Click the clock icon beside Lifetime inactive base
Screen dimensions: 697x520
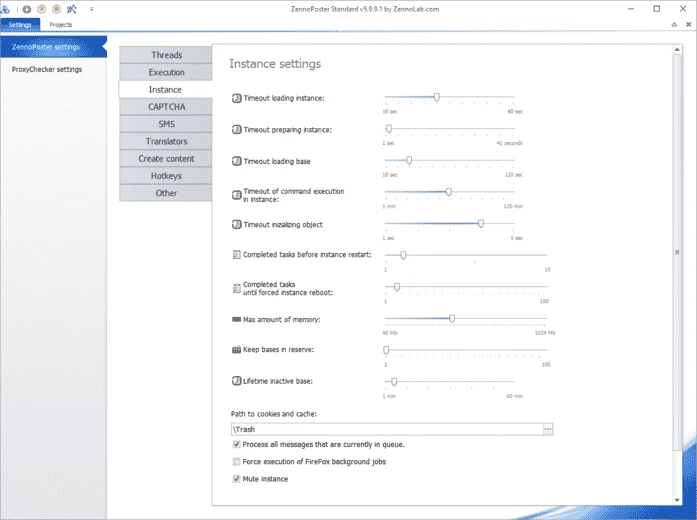[236, 381]
